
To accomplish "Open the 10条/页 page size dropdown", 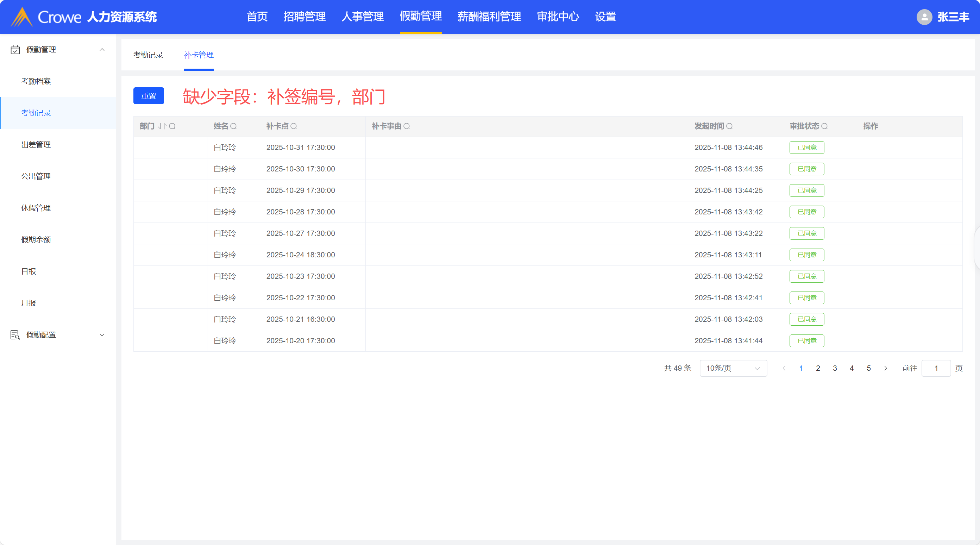I will [x=733, y=368].
